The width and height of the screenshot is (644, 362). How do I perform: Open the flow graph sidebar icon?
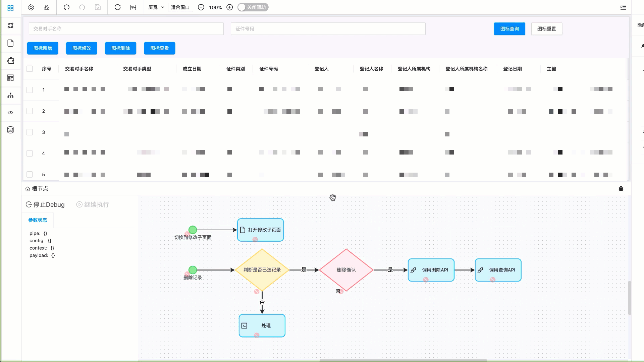point(10,25)
